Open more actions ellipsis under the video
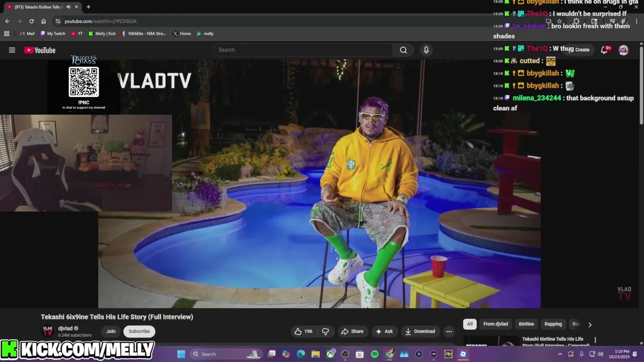The height and width of the screenshot is (362, 644). (x=449, y=331)
